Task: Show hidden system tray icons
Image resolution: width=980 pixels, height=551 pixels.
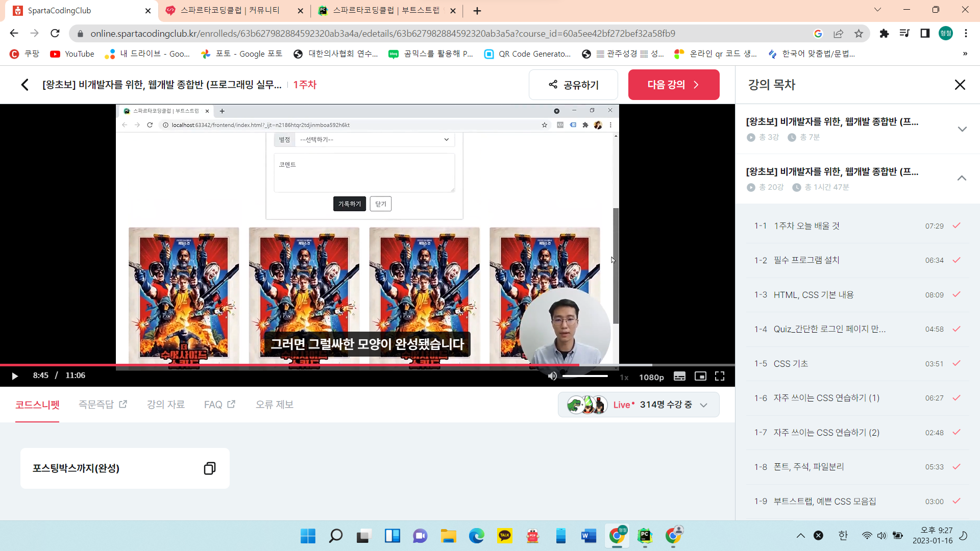Action: point(800,536)
